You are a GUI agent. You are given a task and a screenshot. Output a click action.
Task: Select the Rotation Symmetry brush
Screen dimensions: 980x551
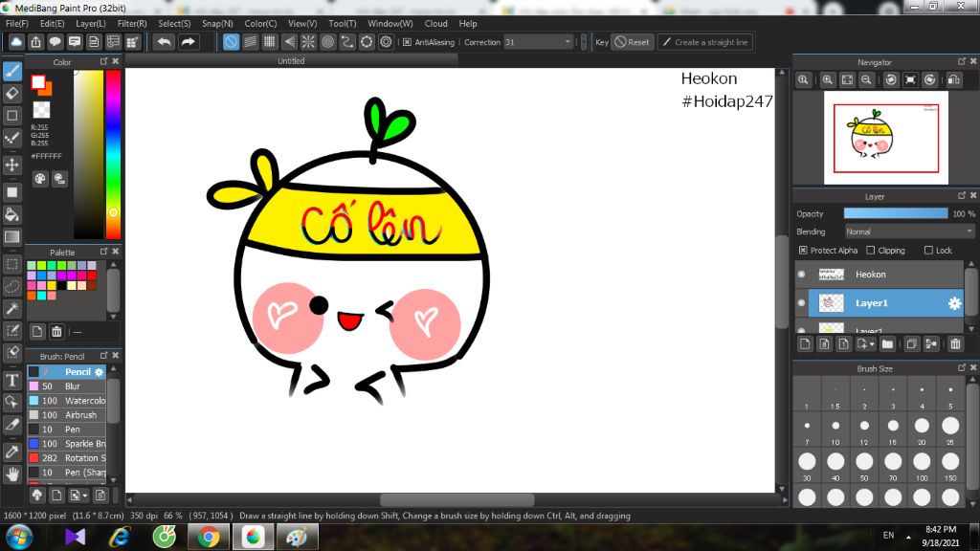[66, 458]
